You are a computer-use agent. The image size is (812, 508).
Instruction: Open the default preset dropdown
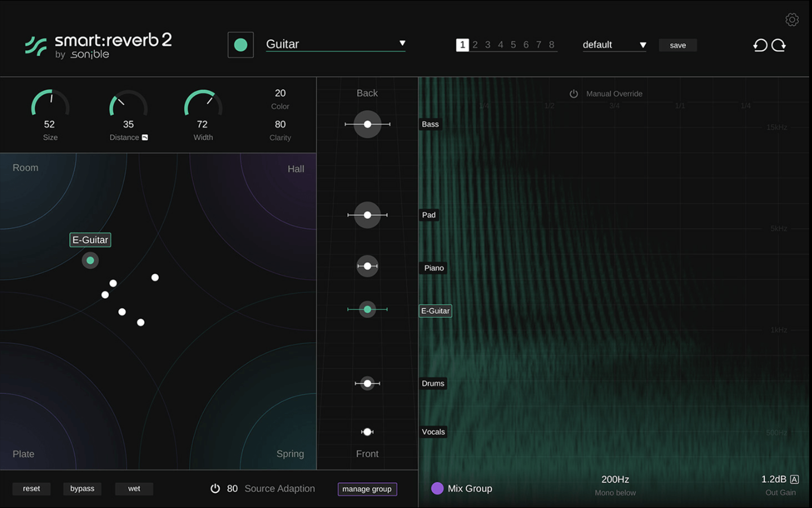pyautogui.click(x=643, y=44)
